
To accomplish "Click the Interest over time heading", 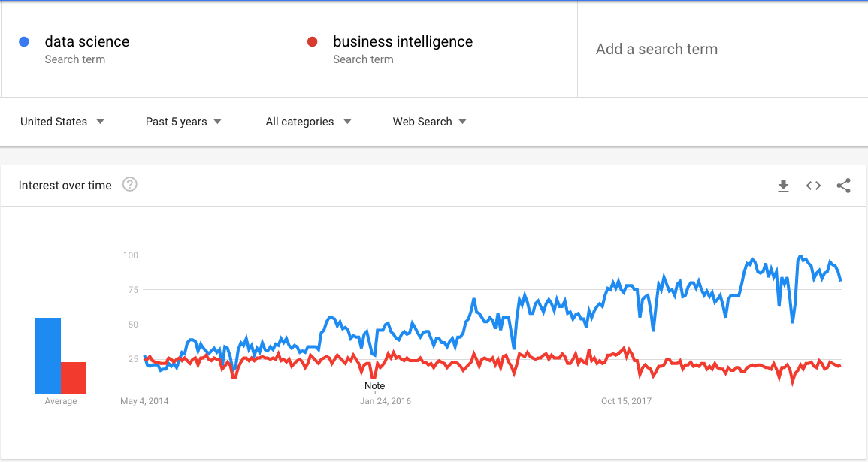I will coord(65,186).
